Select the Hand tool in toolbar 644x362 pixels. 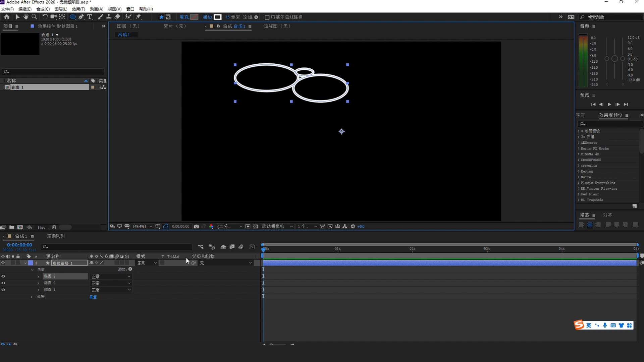pyautogui.click(x=26, y=17)
